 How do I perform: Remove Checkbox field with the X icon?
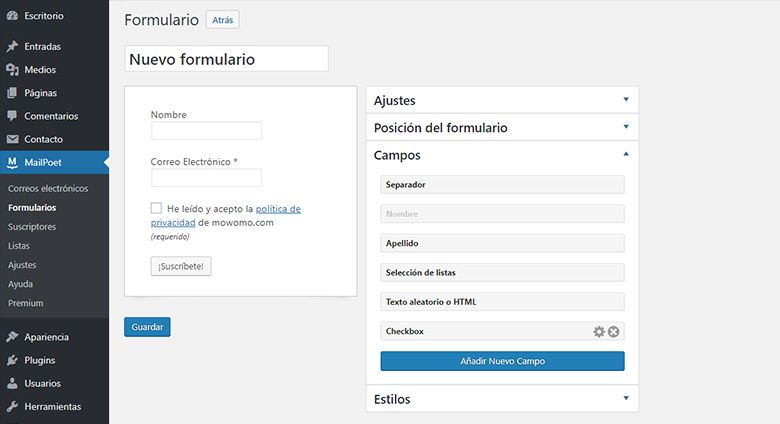pyautogui.click(x=613, y=331)
